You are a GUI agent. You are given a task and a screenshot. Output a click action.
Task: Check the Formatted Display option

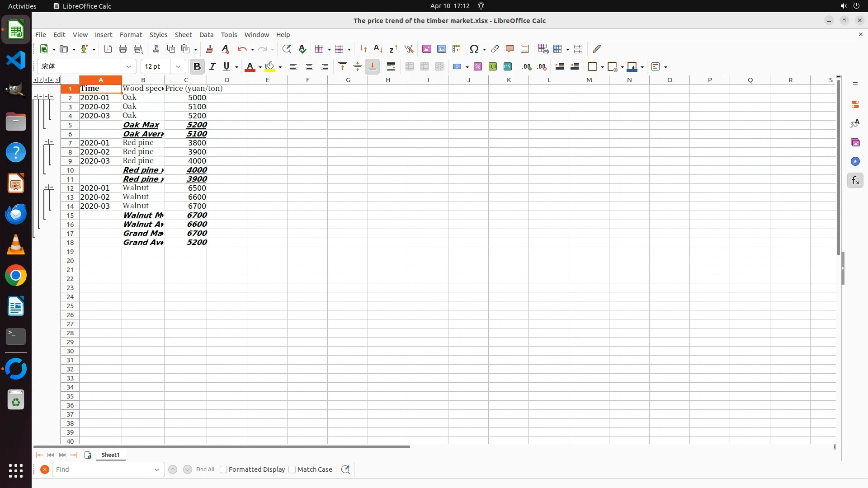tap(223, 469)
